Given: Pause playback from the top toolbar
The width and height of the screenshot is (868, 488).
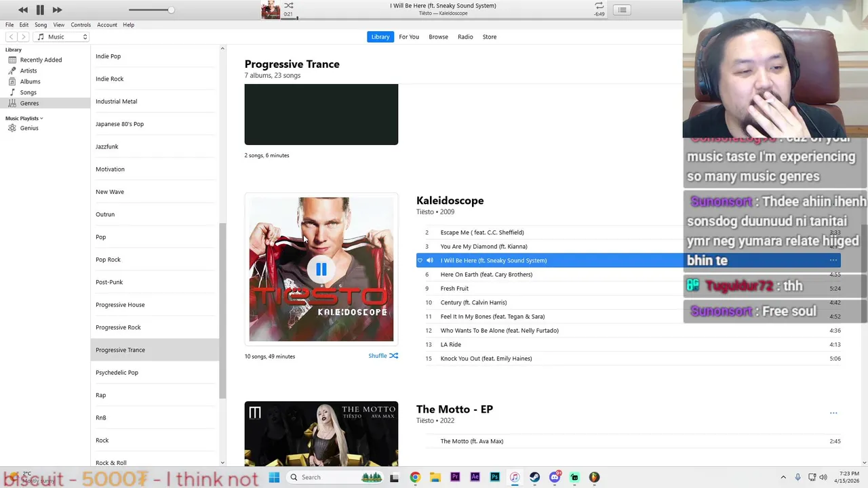Looking at the screenshot, I should 40,9.
